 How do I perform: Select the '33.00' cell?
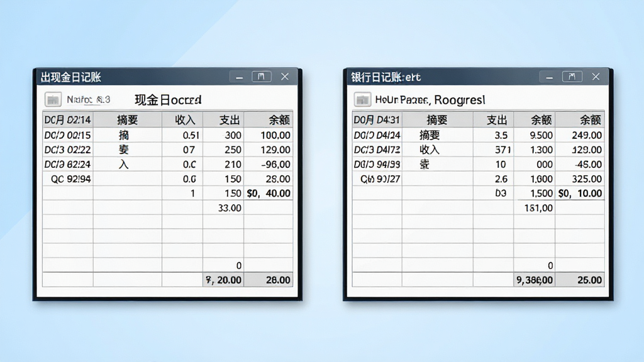point(223,208)
